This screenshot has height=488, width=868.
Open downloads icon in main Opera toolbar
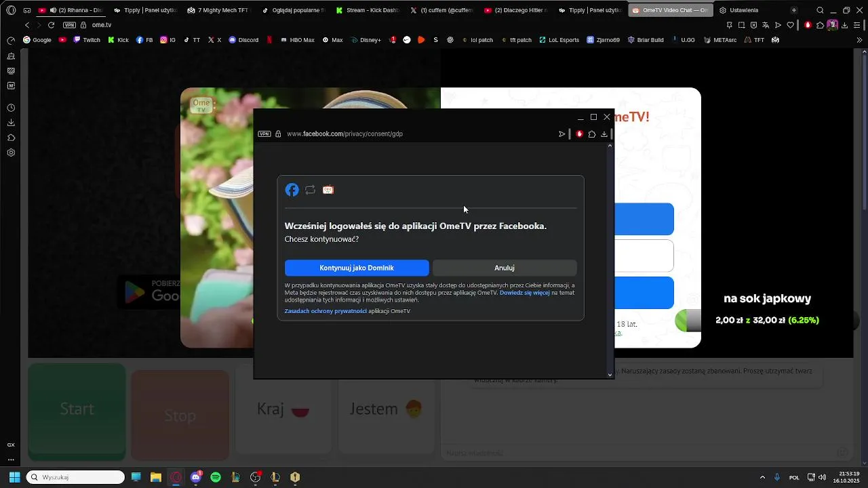point(844,25)
